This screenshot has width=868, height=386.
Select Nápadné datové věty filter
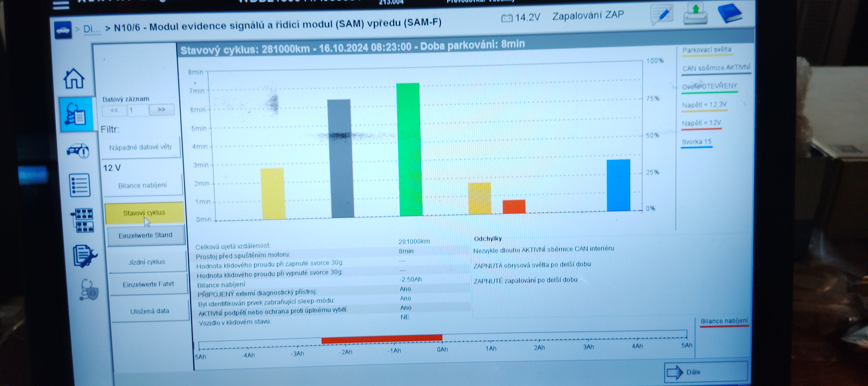pyautogui.click(x=140, y=147)
